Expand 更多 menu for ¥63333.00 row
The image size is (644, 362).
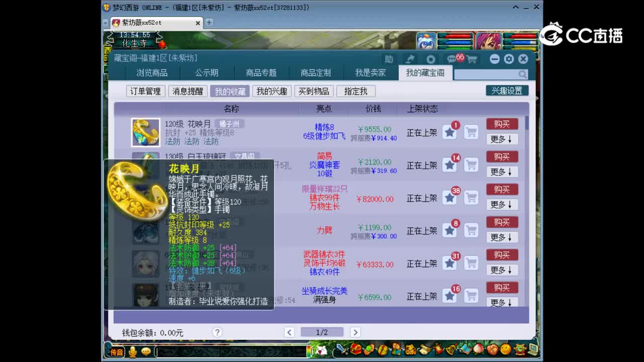[502, 270]
